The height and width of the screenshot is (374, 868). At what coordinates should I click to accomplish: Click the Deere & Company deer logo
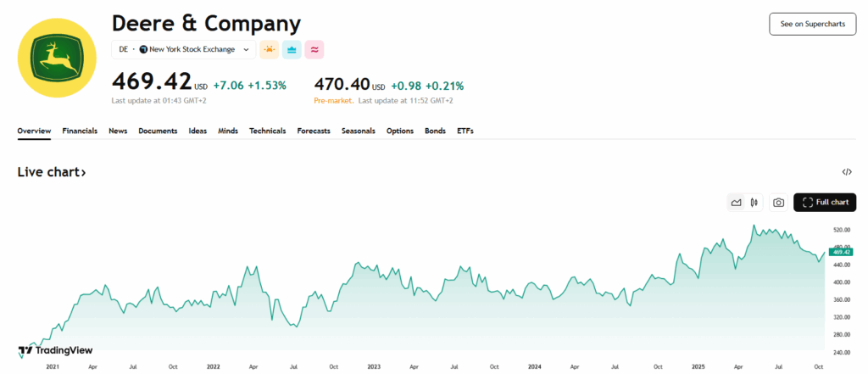(x=58, y=56)
